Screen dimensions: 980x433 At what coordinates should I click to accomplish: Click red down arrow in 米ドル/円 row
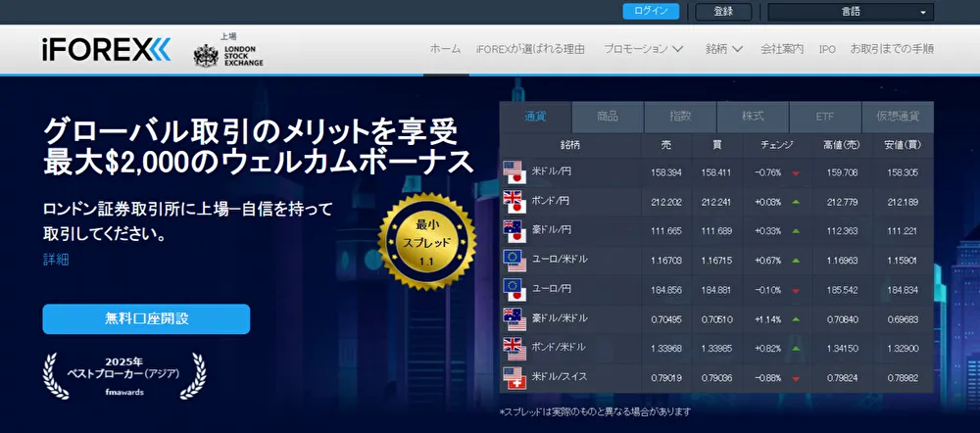pos(796,173)
